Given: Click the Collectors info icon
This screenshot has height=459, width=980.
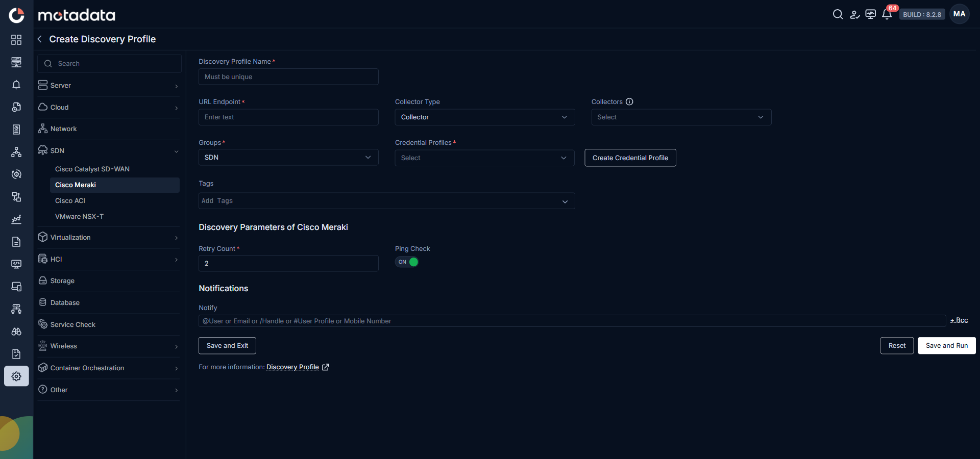Looking at the screenshot, I should (x=629, y=101).
